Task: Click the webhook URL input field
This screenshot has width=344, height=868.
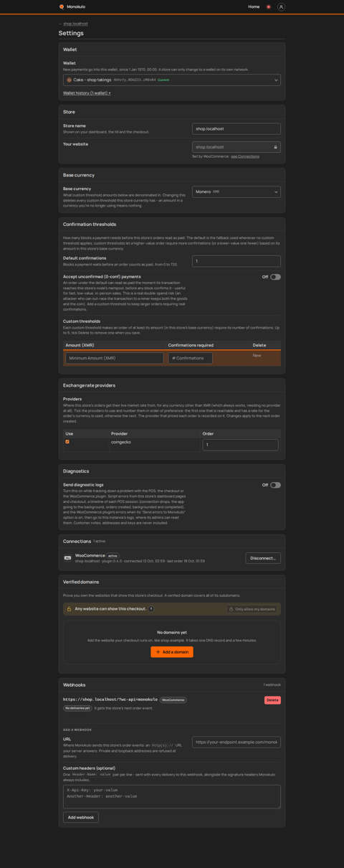Action: pos(236,742)
